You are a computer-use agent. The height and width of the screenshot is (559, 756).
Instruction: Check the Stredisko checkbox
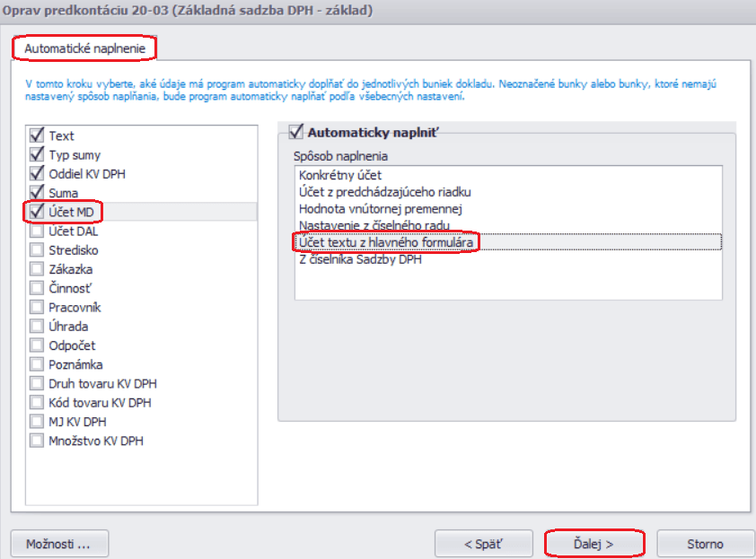coord(37,250)
